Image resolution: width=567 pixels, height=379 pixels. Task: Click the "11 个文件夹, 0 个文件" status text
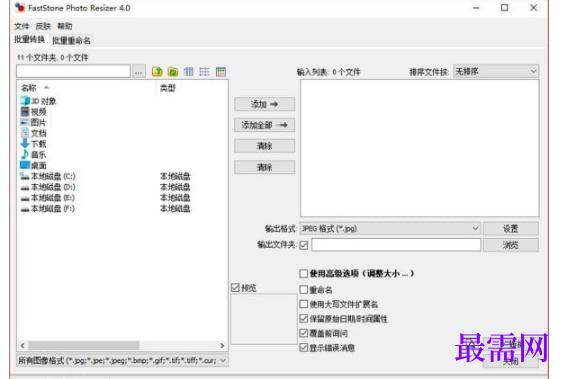click(53, 58)
